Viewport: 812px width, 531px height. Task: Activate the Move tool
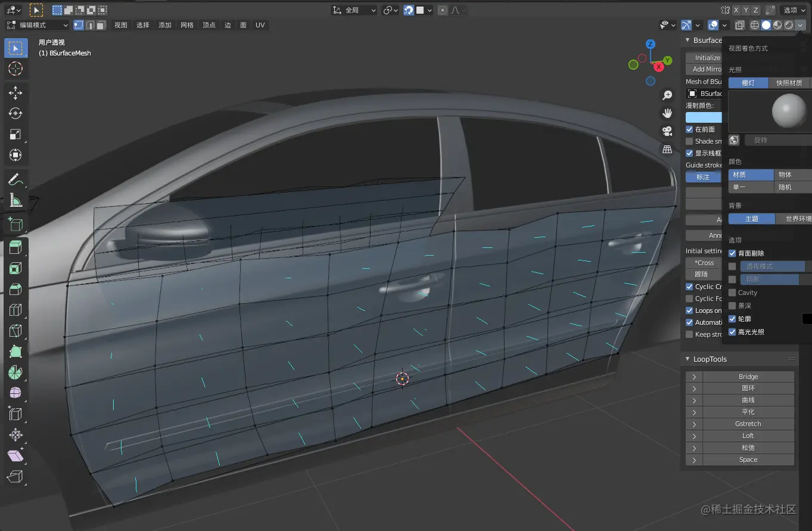tap(15, 92)
